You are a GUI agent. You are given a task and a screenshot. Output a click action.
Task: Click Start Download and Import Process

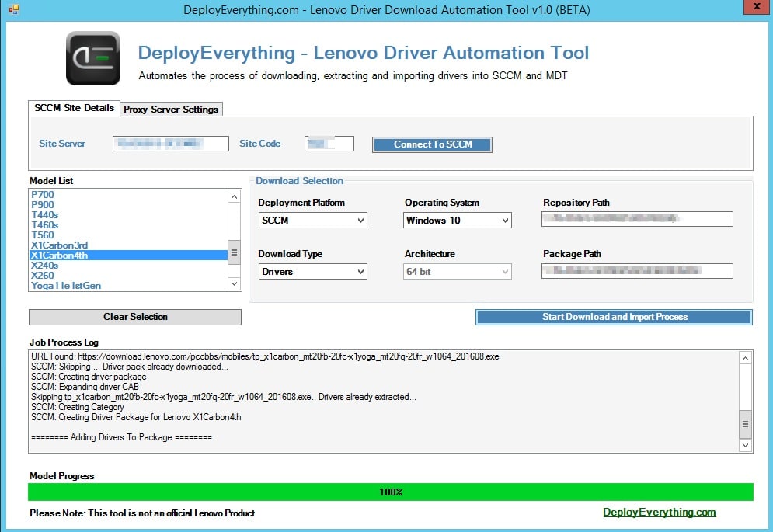[x=615, y=317]
